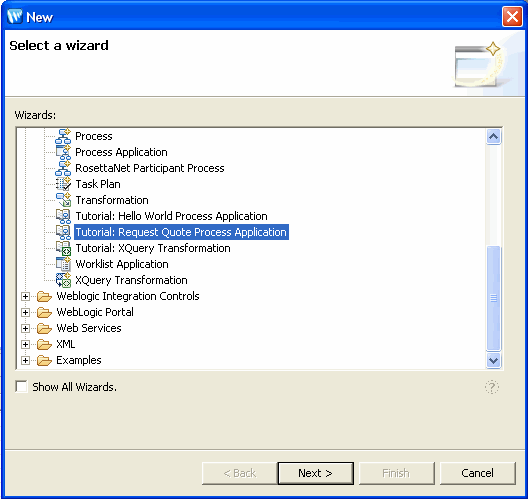The width and height of the screenshot is (528, 499).
Task: Open the dialog help question mark icon
Action: (x=492, y=387)
